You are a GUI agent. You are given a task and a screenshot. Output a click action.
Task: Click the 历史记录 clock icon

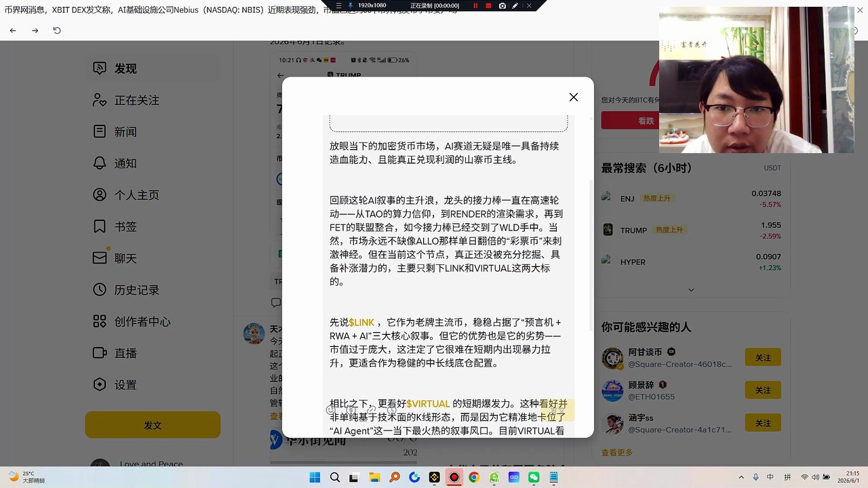100,289
